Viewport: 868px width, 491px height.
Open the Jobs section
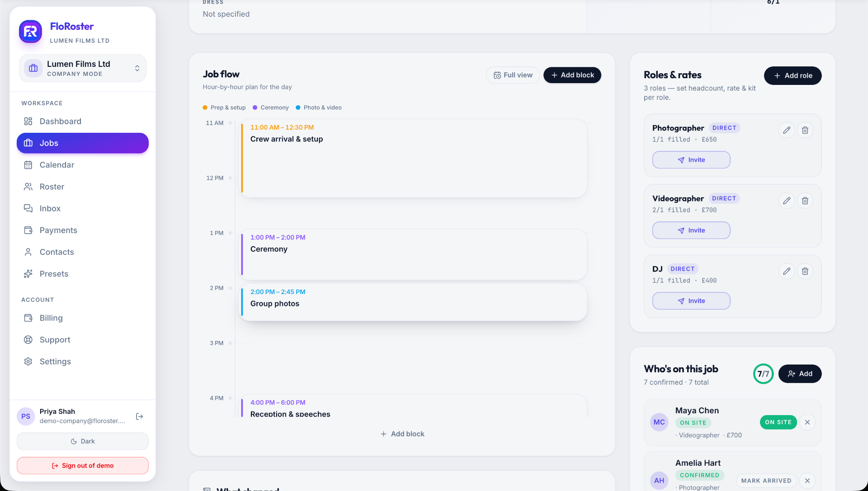[83, 143]
